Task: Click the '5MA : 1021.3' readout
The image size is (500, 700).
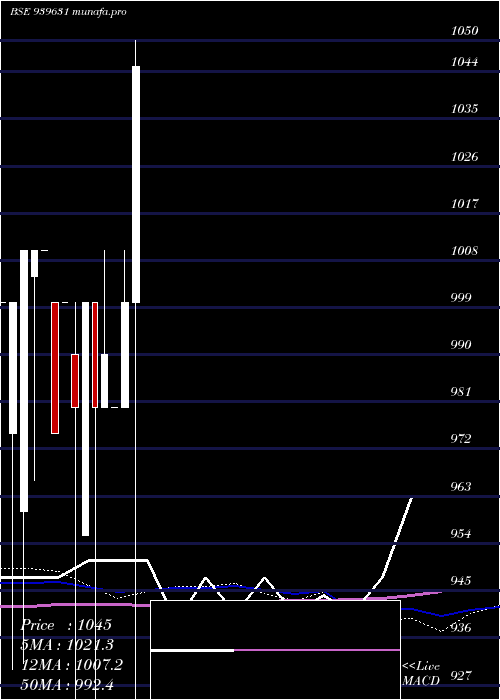Action: click(x=67, y=645)
